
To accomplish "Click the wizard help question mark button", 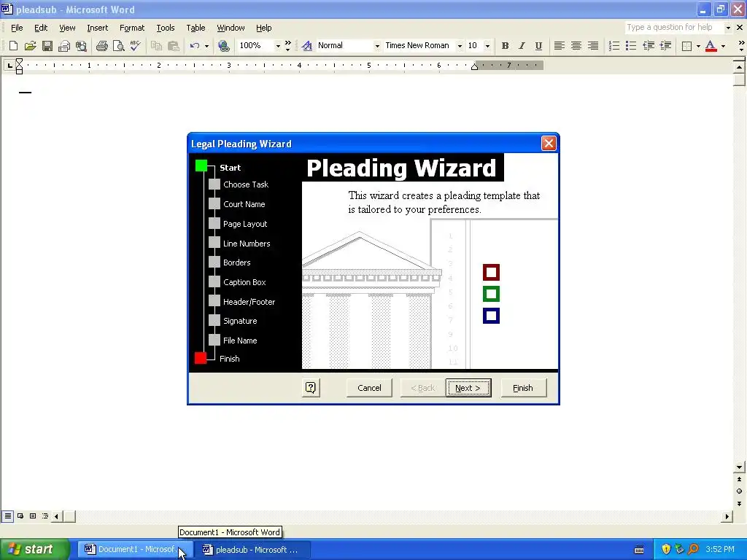I will pyautogui.click(x=311, y=388).
